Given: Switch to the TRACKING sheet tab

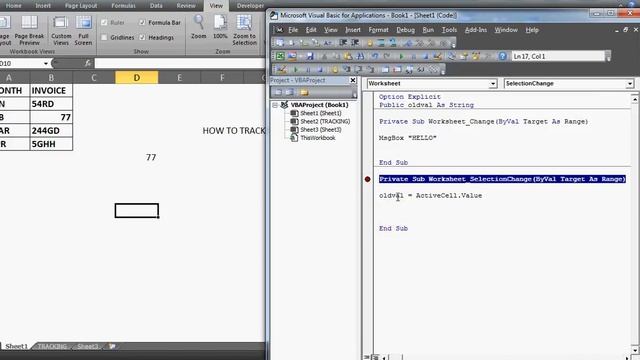Looking at the screenshot, I should click(x=52, y=346).
